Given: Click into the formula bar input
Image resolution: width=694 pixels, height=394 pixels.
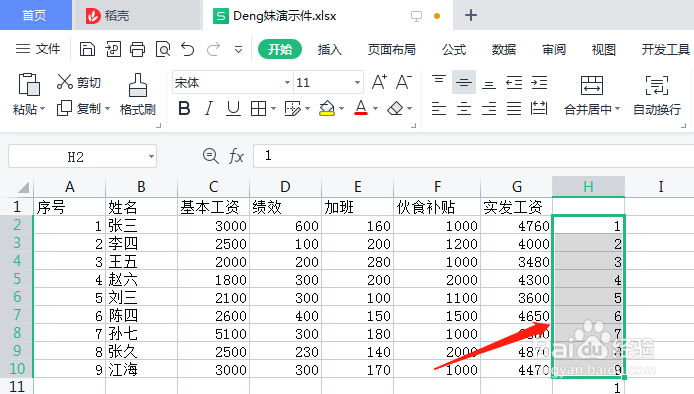Looking at the screenshot, I should [x=474, y=156].
